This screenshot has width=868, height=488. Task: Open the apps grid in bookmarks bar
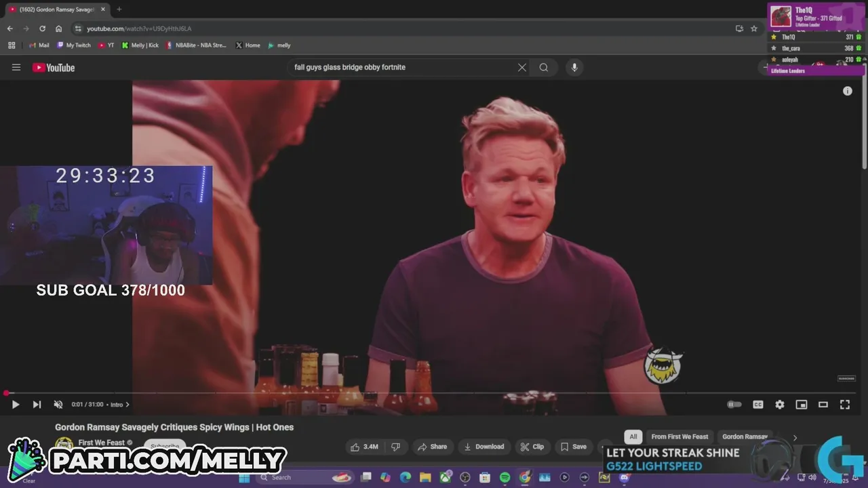[x=12, y=45]
